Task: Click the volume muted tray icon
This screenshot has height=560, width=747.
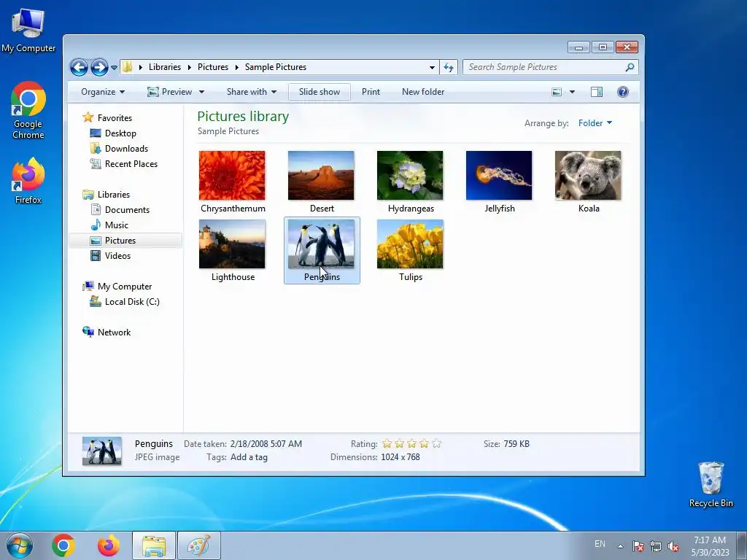Action: 673,546
